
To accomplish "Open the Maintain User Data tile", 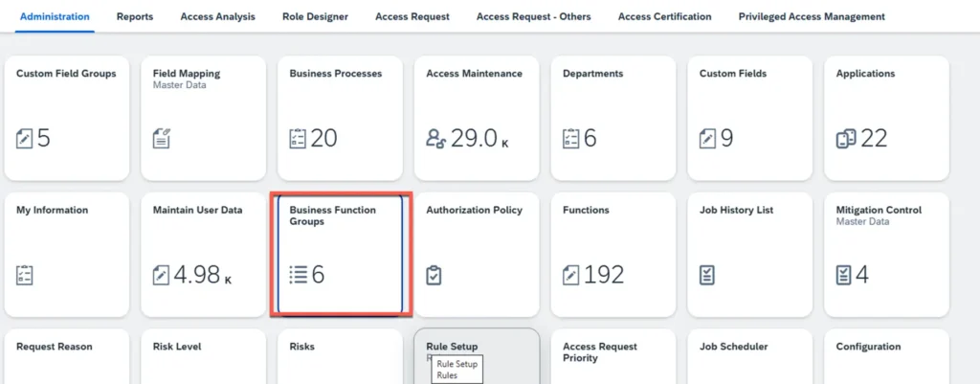I will point(203,255).
